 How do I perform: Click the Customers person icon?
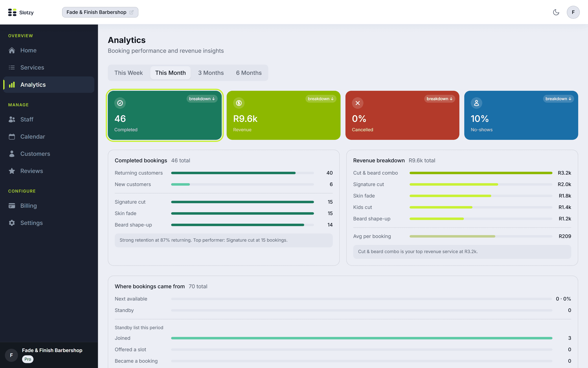click(x=12, y=154)
